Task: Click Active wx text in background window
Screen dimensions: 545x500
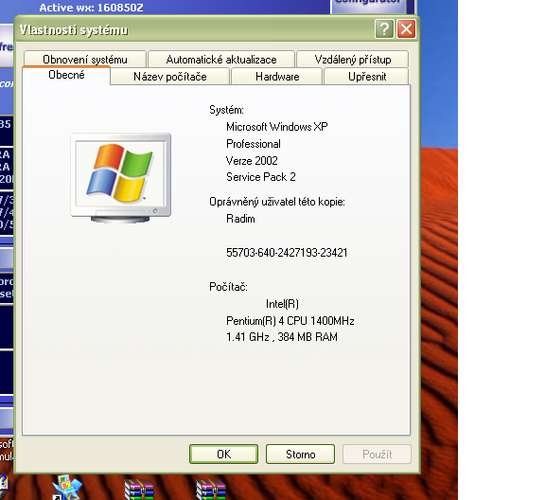Action: (x=91, y=8)
